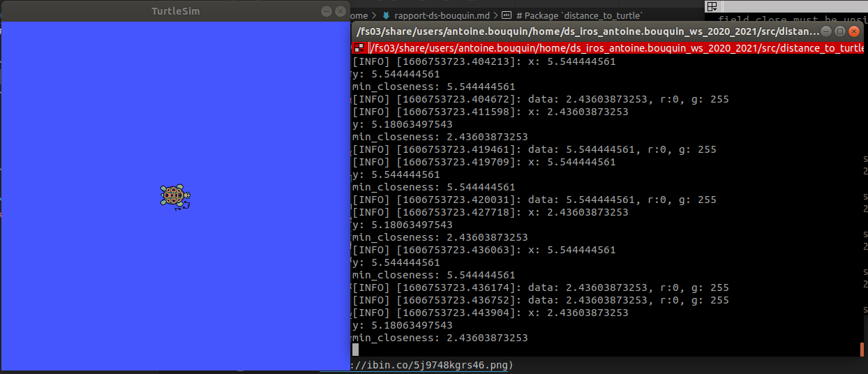Click the log line with timestamp 1606753723.443904
Screen dimensions: 868x374
(490, 313)
